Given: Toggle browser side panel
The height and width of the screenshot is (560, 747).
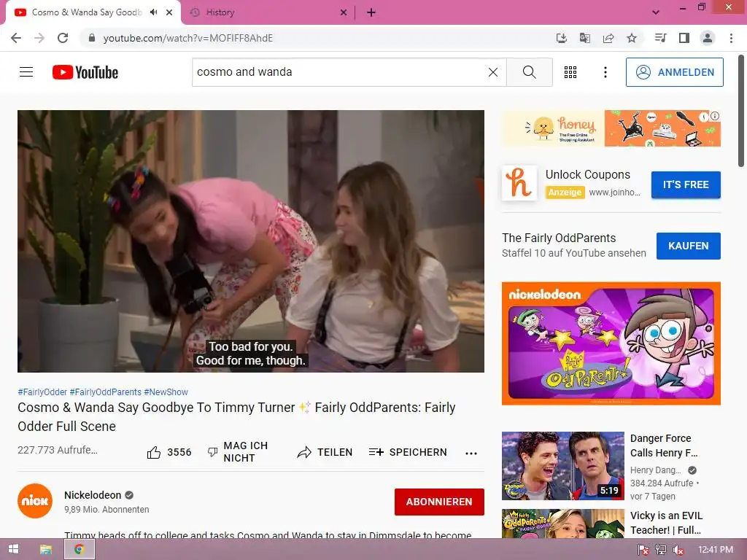Looking at the screenshot, I should 684,38.
